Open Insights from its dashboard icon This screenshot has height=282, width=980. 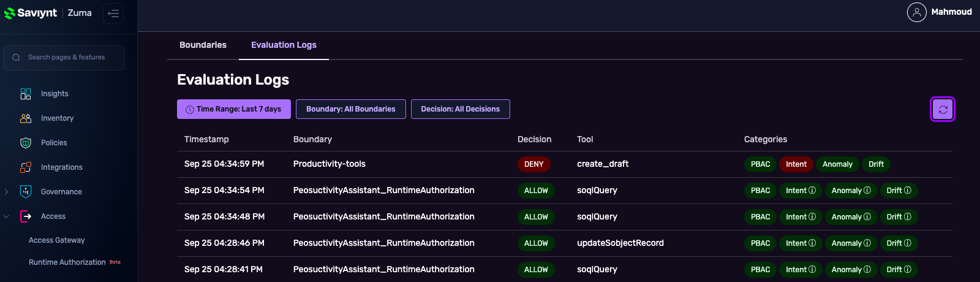pos(26,94)
